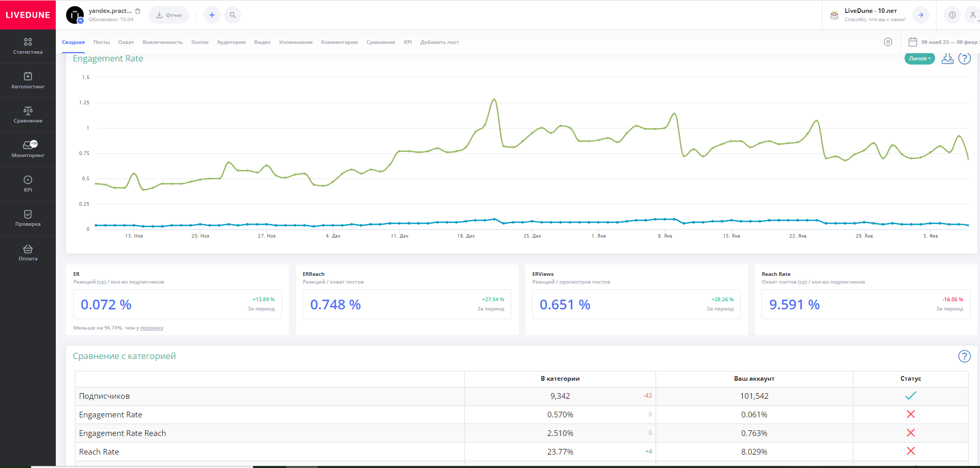Click the yandex.pract account avatar

pos(75,15)
